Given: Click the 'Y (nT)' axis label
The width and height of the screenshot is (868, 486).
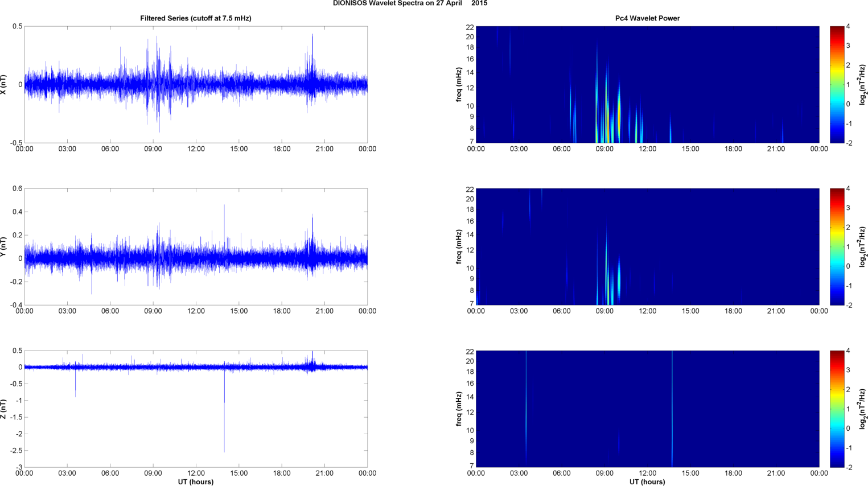Looking at the screenshot, I should pyautogui.click(x=3, y=247).
